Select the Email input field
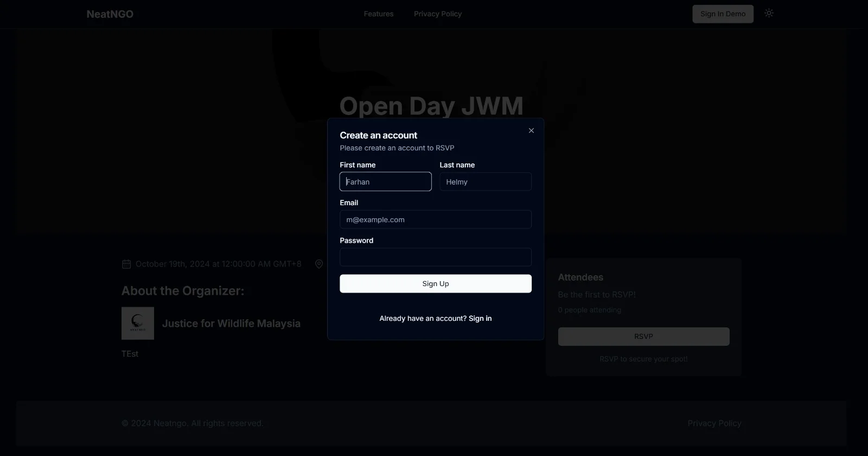This screenshot has height=456, width=868. (435, 220)
